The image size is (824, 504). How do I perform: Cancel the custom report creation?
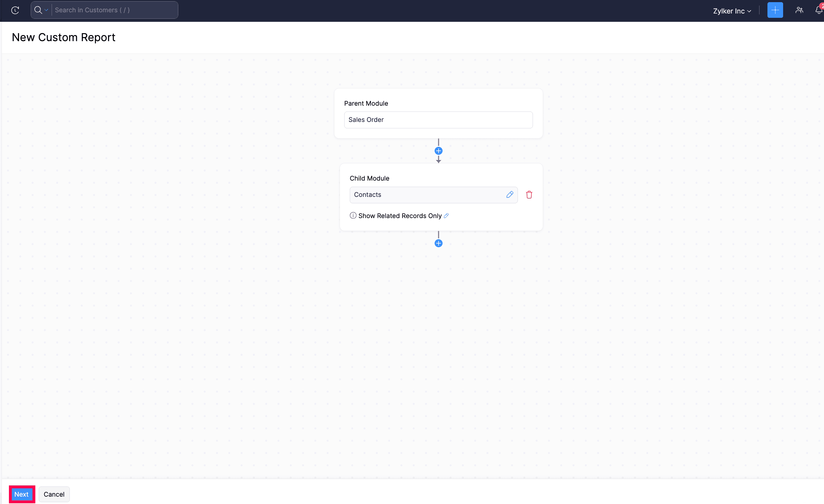(x=54, y=494)
